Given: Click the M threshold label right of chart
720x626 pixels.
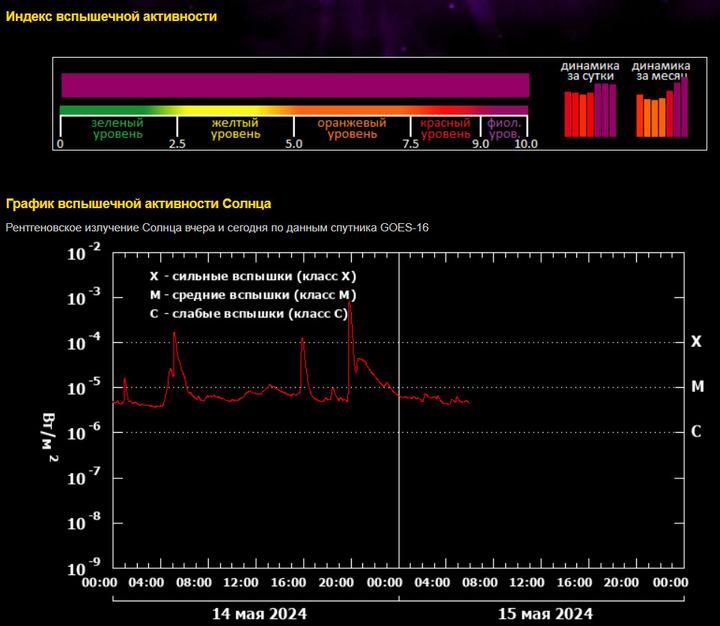Looking at the screenshot, I should point(696,387).
